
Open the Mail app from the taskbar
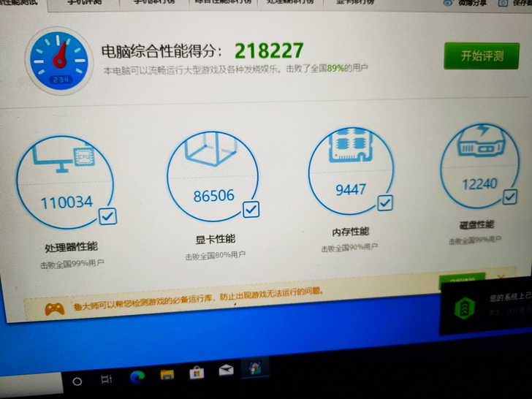[x=226, y=370]
